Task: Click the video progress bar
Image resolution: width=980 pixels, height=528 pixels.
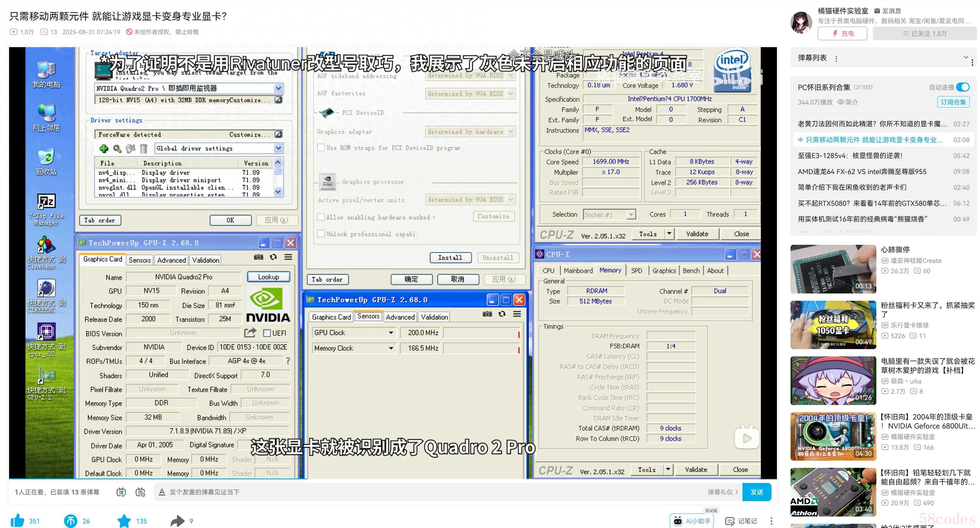Action: pos(393,478)
